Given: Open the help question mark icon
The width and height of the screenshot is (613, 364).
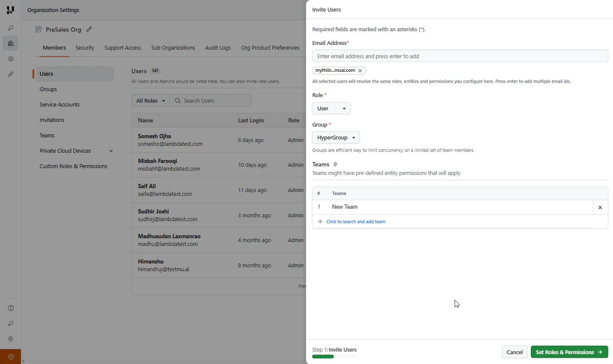Looking at the screenshot, I should coord(11,308).
